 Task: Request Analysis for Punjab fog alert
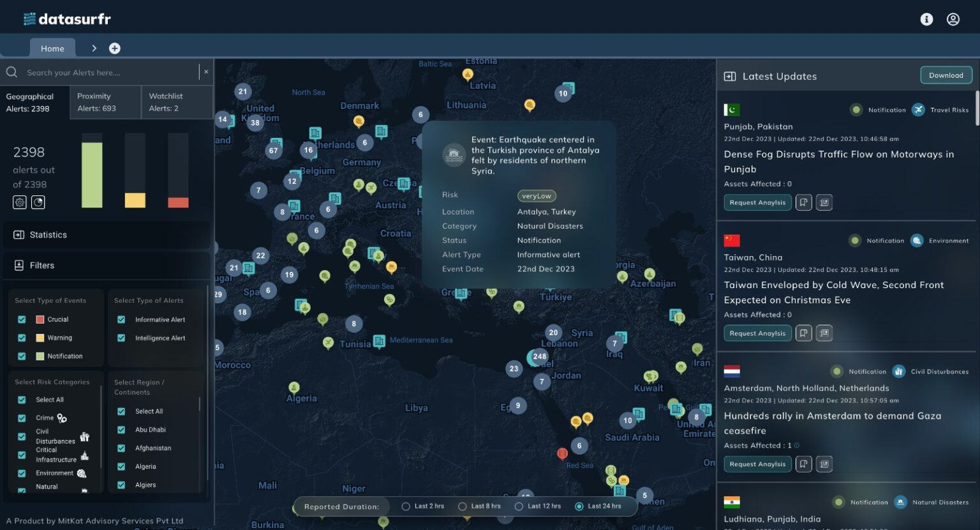[758, 202]
